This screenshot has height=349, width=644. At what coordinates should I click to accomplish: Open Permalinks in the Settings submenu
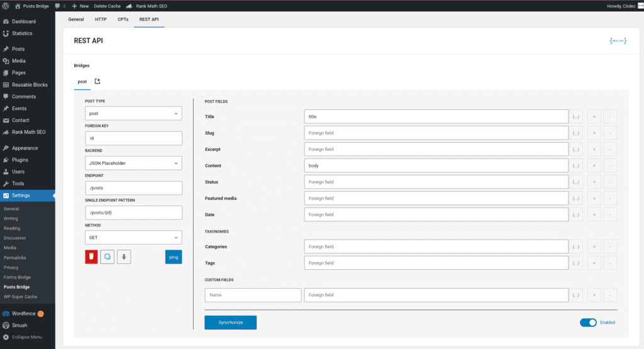[x=15, y=258]
